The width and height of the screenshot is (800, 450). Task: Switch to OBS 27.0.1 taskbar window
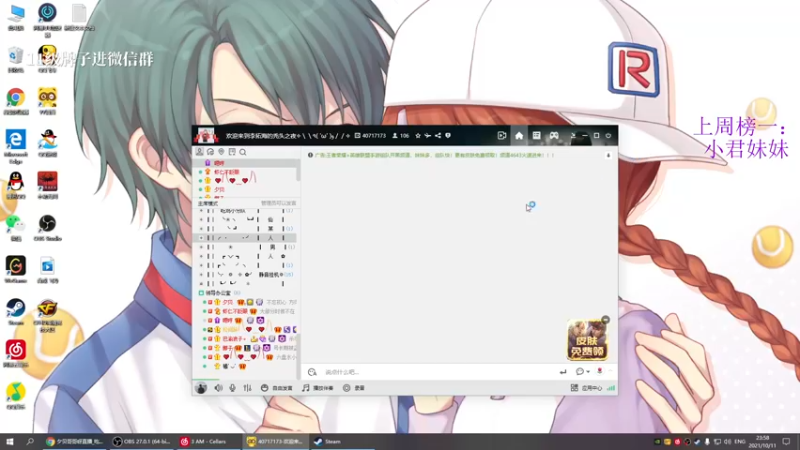pyautogui.click(x=142, y=442)
